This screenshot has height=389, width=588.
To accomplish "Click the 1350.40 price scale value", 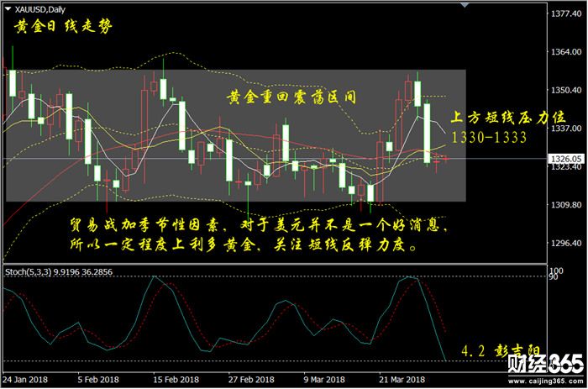I will [x=566, y=90].
